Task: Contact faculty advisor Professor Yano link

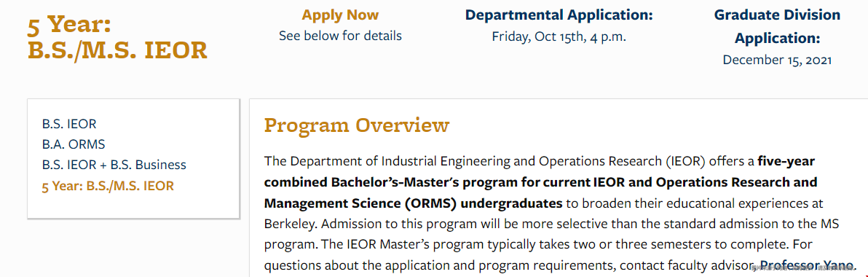Action: [x=808, y=265]
